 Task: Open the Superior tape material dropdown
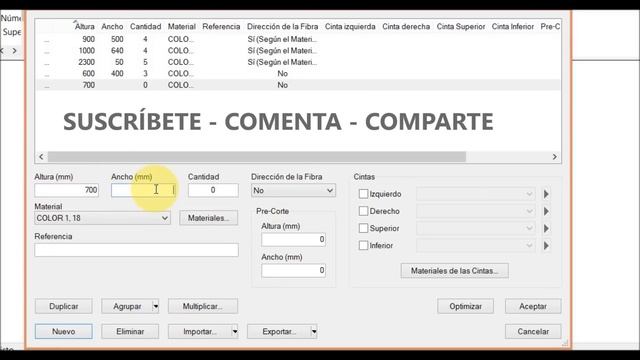pyautogui.click(x=476, y=228)
